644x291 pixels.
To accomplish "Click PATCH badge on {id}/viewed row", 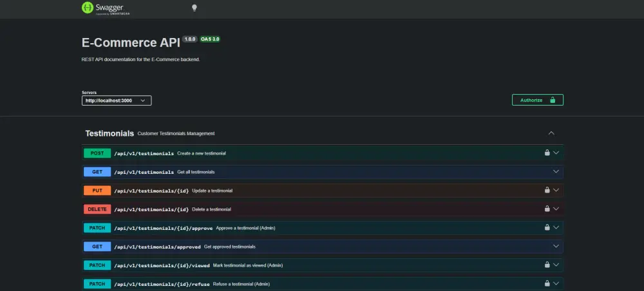I will 97,265.
